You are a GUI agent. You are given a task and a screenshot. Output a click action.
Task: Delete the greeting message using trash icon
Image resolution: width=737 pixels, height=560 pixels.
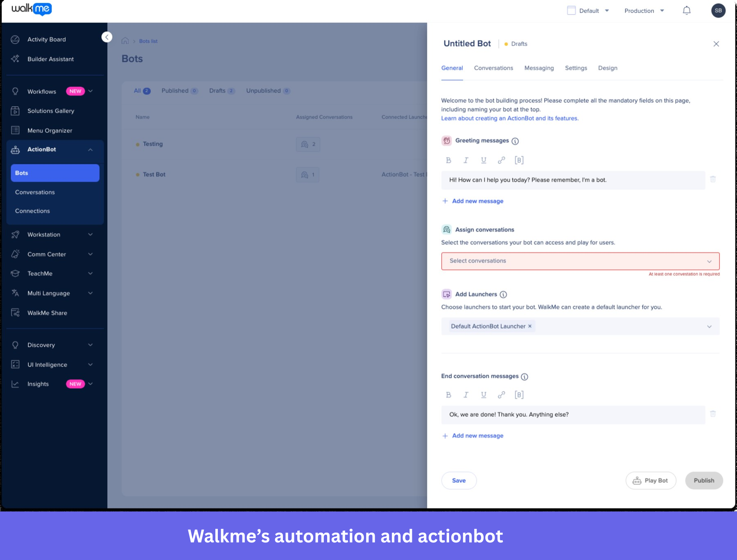[713, 179]
